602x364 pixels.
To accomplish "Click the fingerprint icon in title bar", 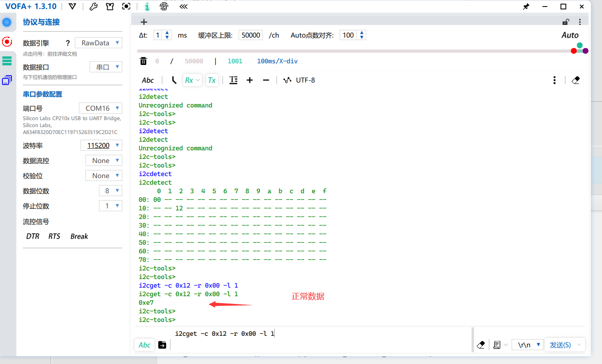I will (164, 7).
